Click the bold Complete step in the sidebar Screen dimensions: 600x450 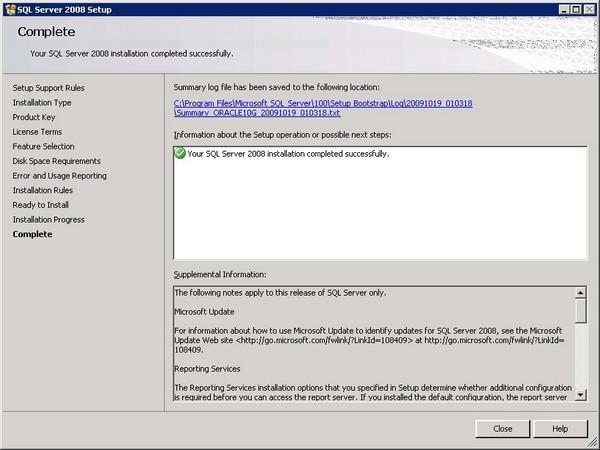point(32,234)
